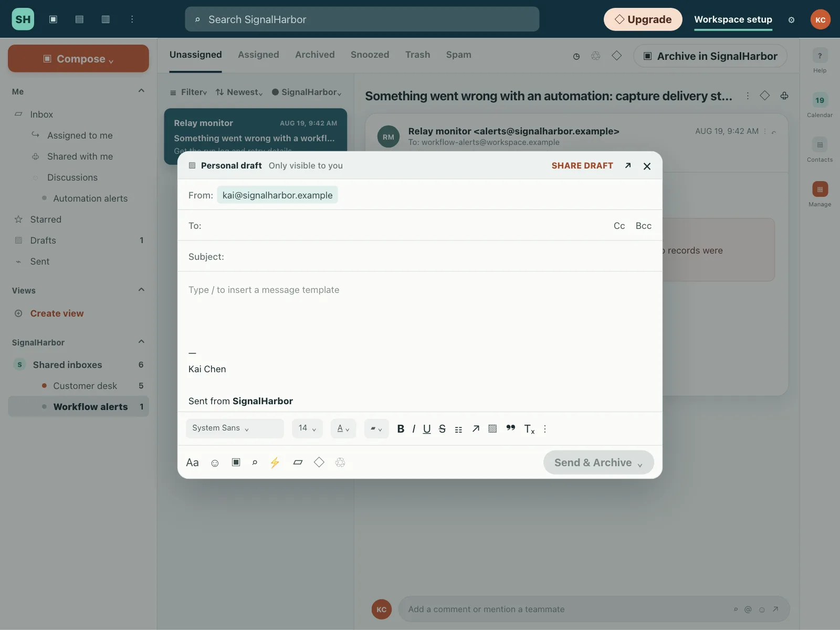Viewport: 840px width, 630px height.
Task: Switch to the Trash tab
Action: [x=418, y=55]
